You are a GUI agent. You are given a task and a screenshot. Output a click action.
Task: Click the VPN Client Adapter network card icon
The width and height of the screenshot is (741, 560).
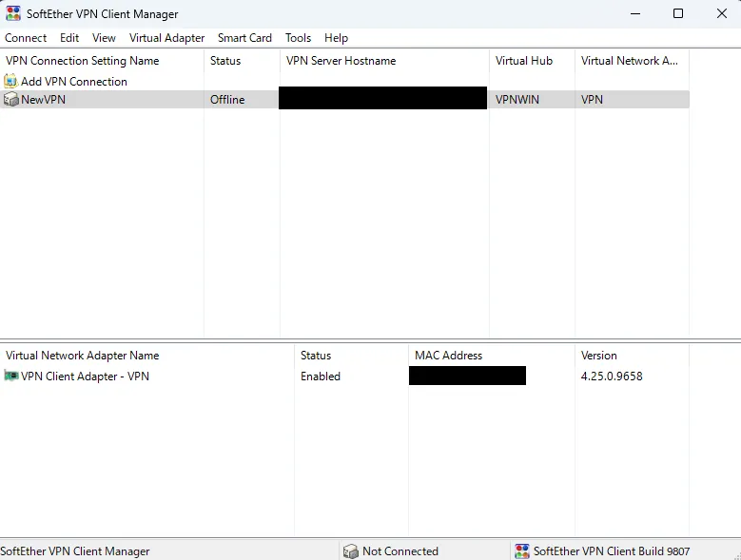coord(10,376)
